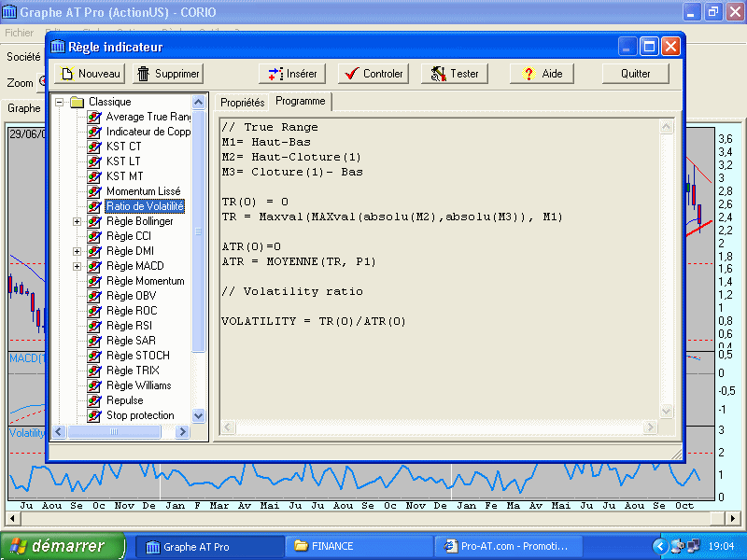Click the Règle TRIX icon
The height and width of the screenshot is (560, 747).
coord(94,371)
